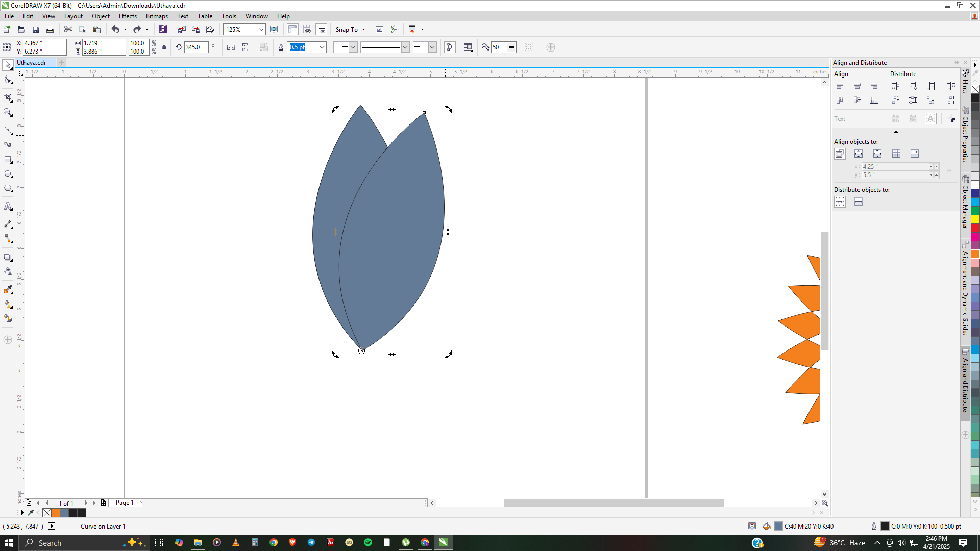Toggle the lock ratio padlock
The width and height of the screenshot is (980, 551).
(164, 47)
